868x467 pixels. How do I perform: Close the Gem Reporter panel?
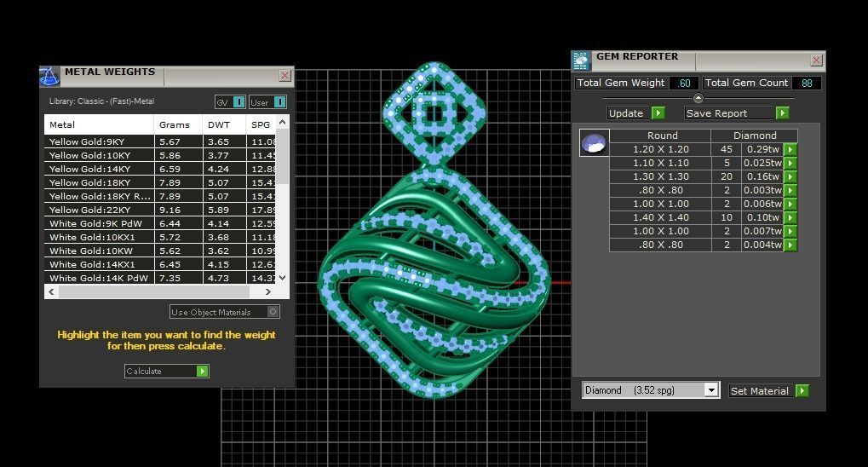coord(817,61)
